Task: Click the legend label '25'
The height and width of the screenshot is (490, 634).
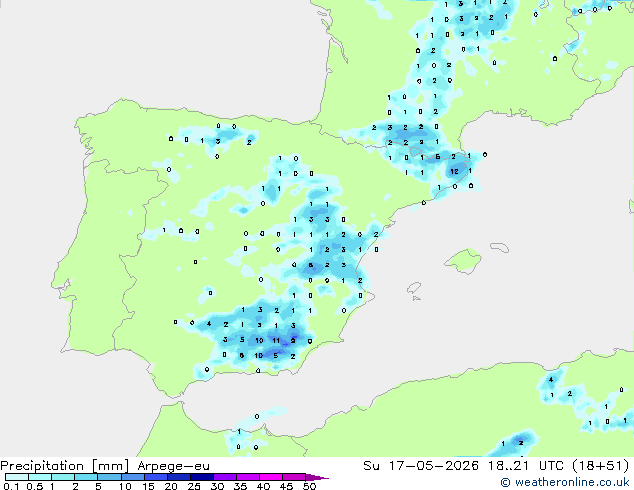Action: point(194,486)
